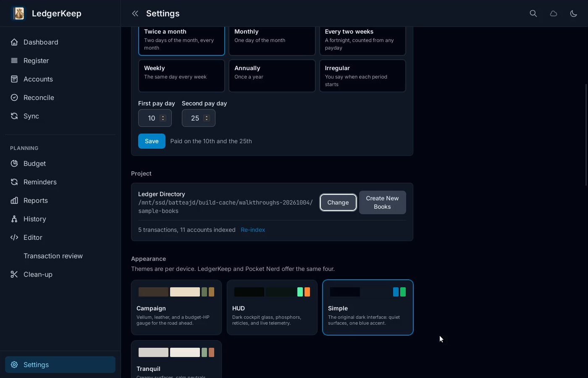Image resolution: width=588 pixels, height=378 pixels.
Task: Click the LedgerKeep logo icon
Action: (19, 13)
